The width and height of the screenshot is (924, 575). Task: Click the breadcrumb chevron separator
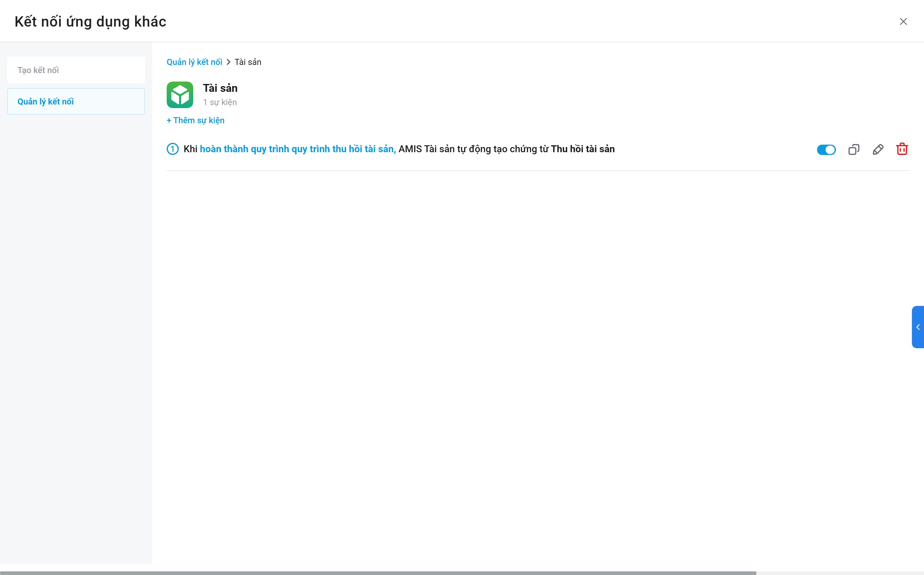coord(229,62)
